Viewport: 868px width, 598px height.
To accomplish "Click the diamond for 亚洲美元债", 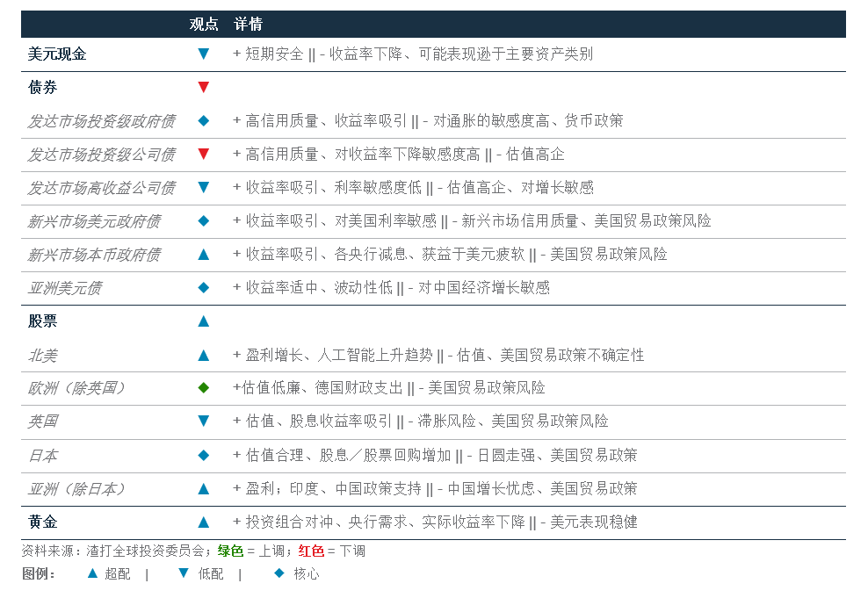I will (204, 287).
